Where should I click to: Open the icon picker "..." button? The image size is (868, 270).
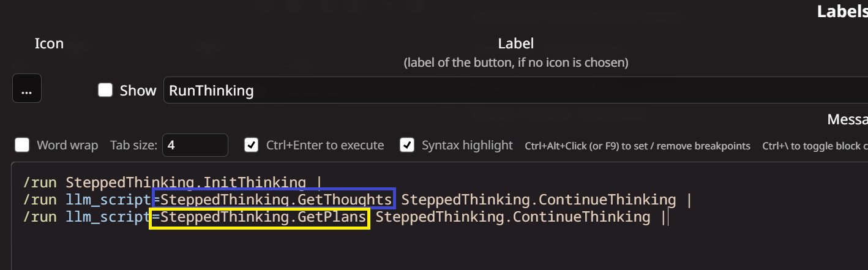click(x=27, y=89)
